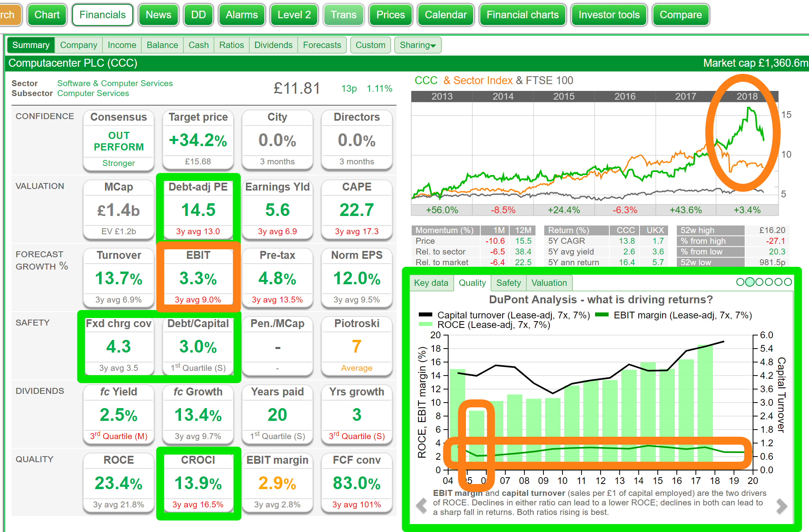Switch to the Cash tab
809x532 pixels.
pos(198,45)
